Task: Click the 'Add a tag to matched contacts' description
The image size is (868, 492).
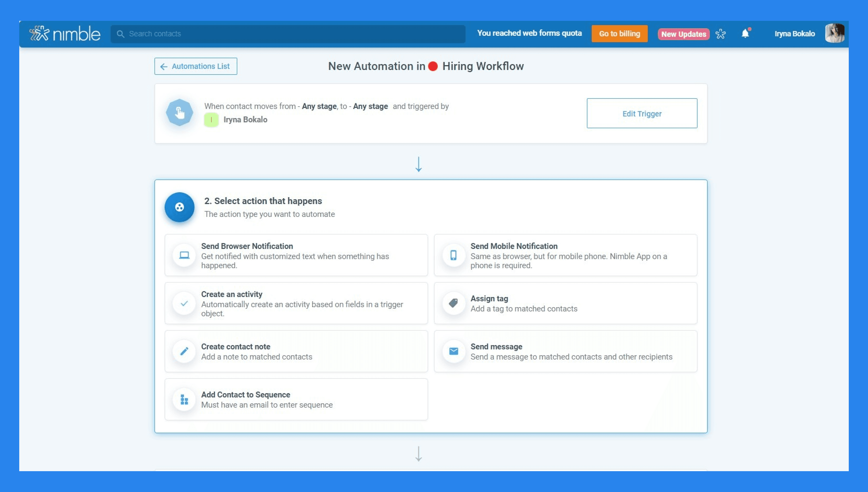Action: click(524, 309)
